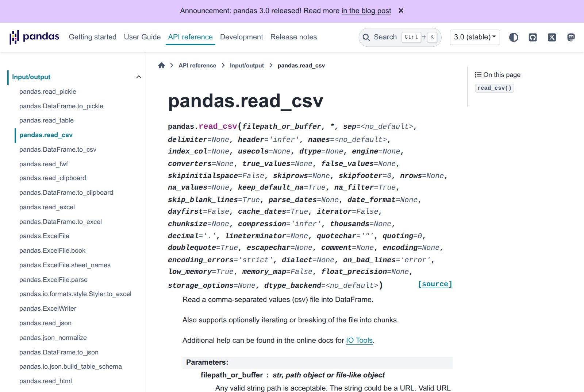Click API reference in breadcrumbs
The width and height of the screenshot is (584, 392).
click(x=197, y=65)
